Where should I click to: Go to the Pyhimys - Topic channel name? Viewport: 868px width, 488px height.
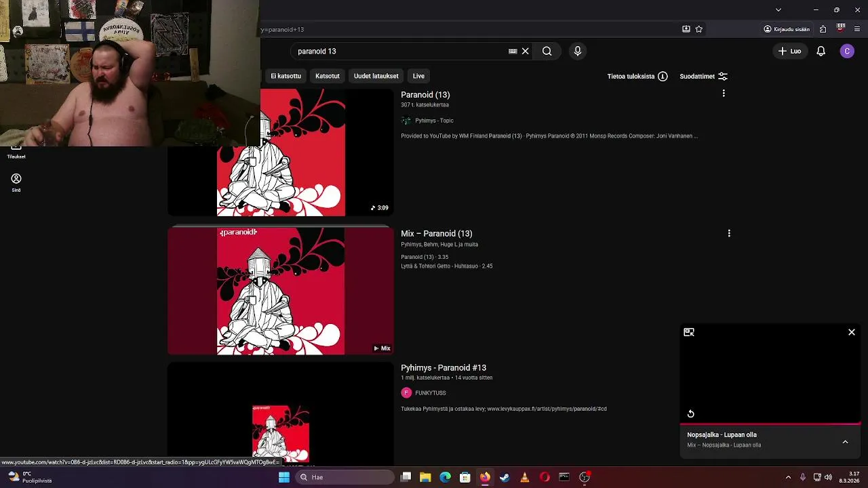435,121
